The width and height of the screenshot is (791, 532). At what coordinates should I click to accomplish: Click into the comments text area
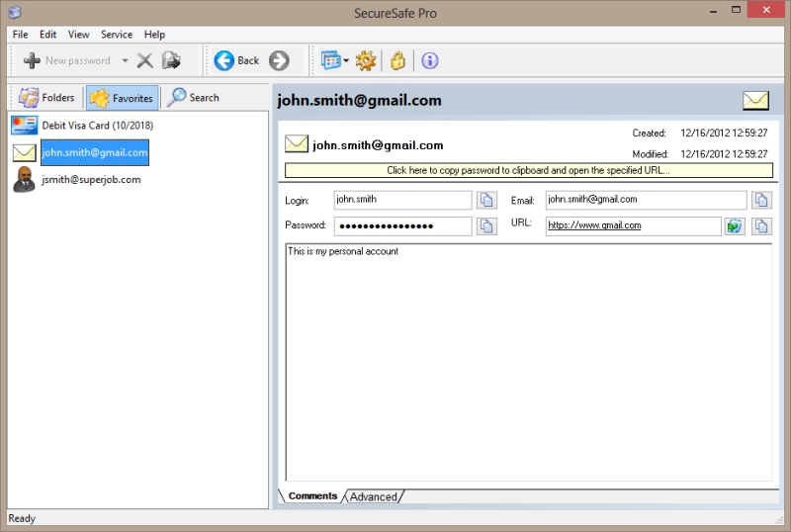529,362
